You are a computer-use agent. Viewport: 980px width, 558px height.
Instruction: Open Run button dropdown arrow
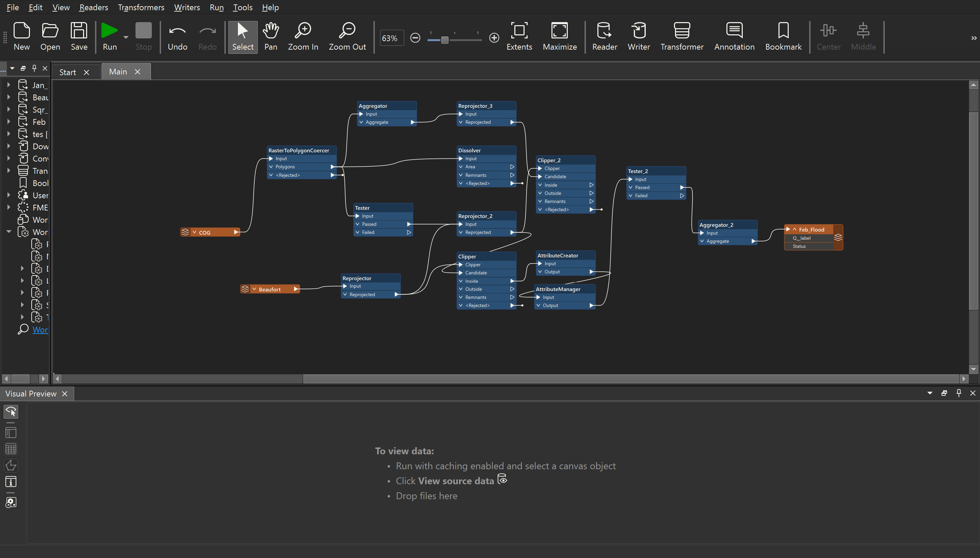[126, 37]
